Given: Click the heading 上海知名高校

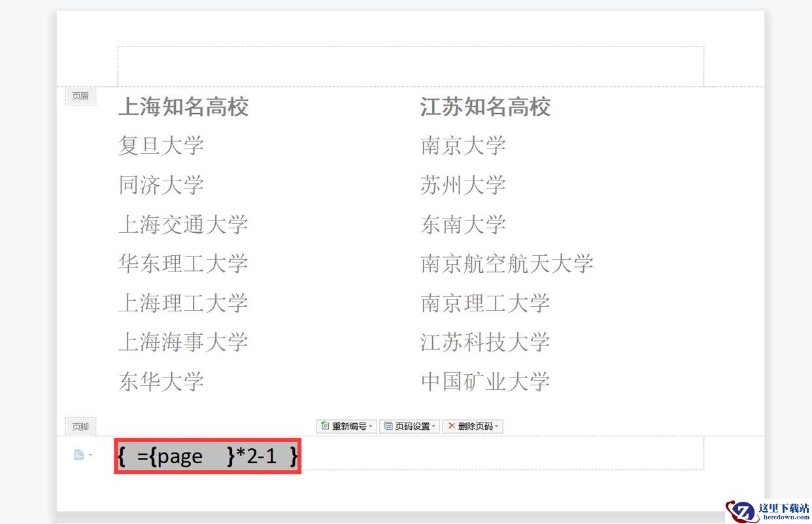Looking at the screenshot, I should (183, 107).
